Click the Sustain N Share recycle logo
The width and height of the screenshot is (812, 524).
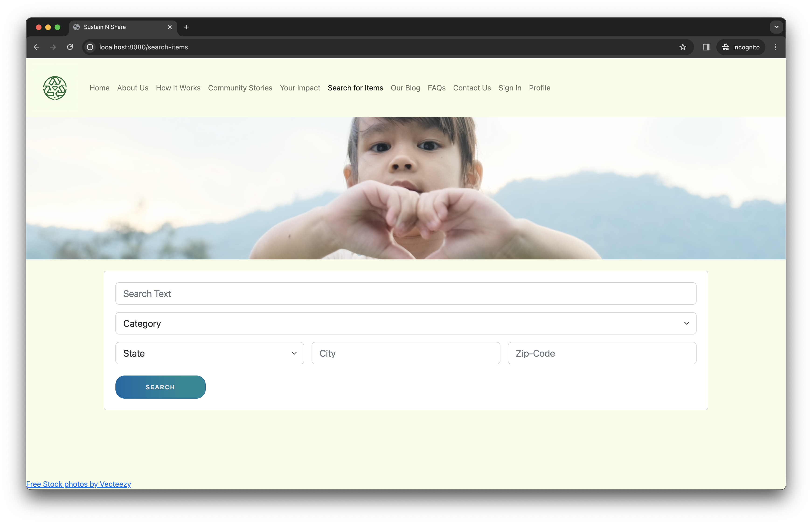pyautogui.click(x=55, y=88)
